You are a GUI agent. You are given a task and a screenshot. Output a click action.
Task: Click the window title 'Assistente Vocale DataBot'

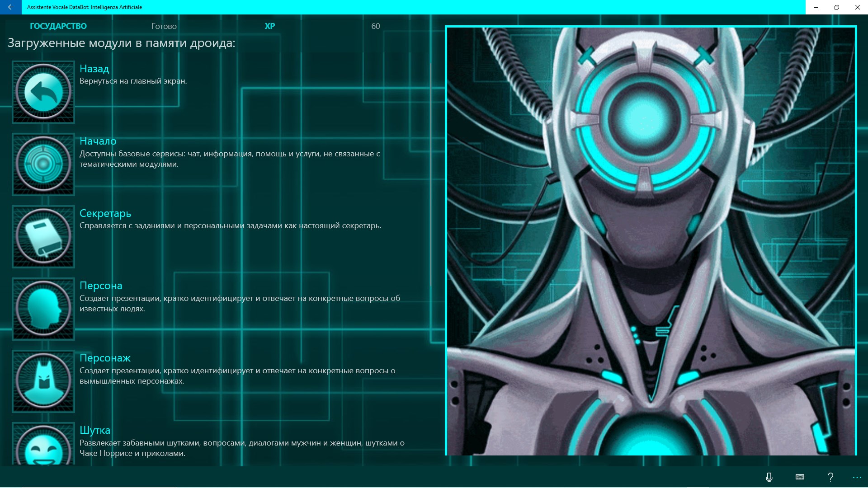85,7
